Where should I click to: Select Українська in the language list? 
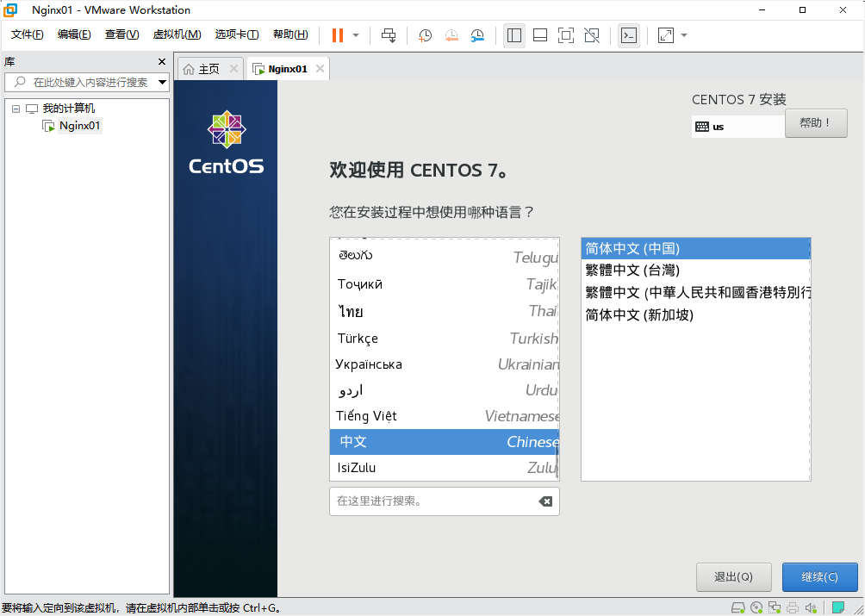click(x=444, y=364)
